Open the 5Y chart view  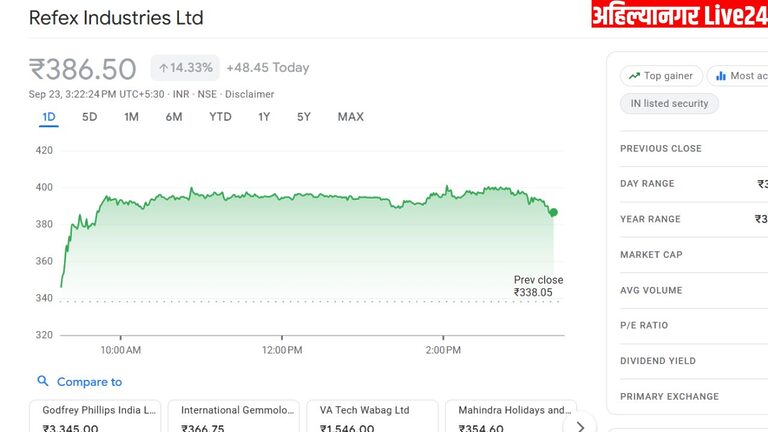(304, 117)
